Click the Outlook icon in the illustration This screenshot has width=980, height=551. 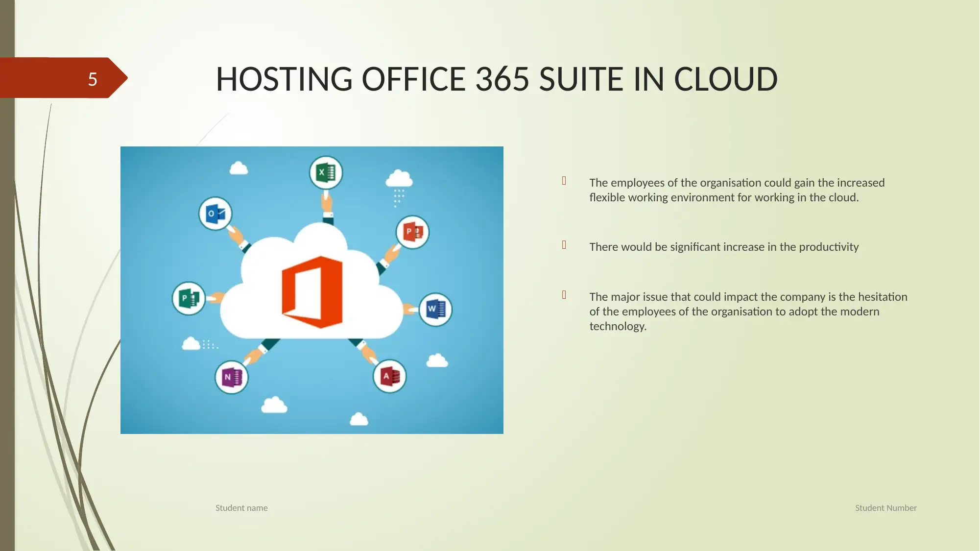click(x=215, y=214)
